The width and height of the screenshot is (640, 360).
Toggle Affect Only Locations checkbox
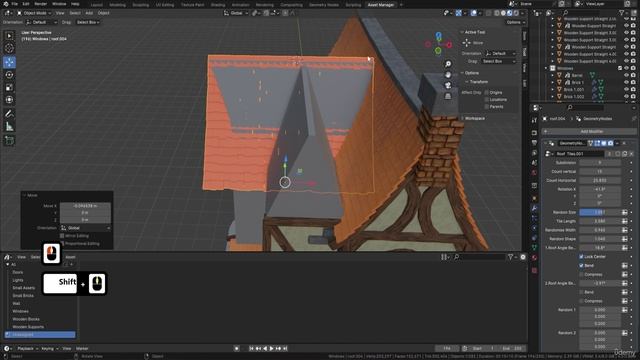487,100
